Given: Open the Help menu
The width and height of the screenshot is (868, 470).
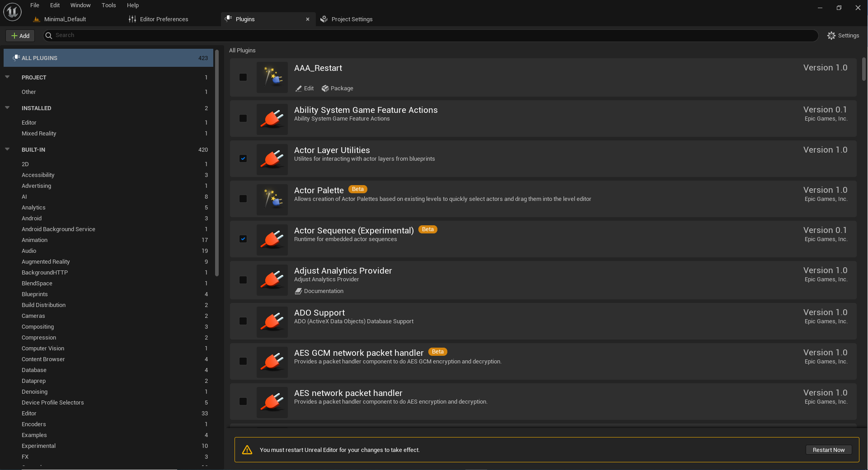Looking at the screenshot, I should coord(133,5).
